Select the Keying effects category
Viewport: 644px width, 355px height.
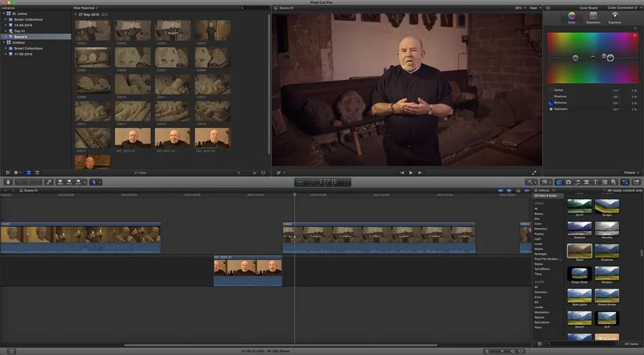click(x=539, y=234)
